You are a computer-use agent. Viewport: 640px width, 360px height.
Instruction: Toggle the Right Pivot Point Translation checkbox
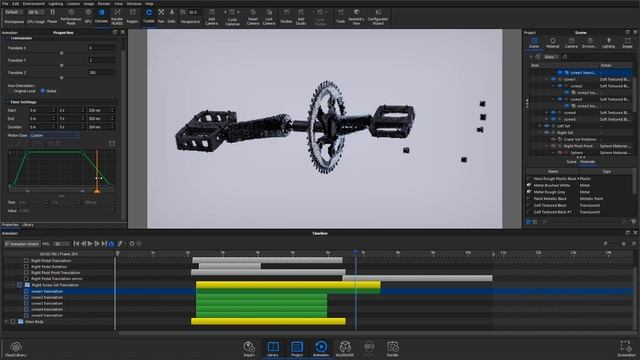tap(26, 273)
